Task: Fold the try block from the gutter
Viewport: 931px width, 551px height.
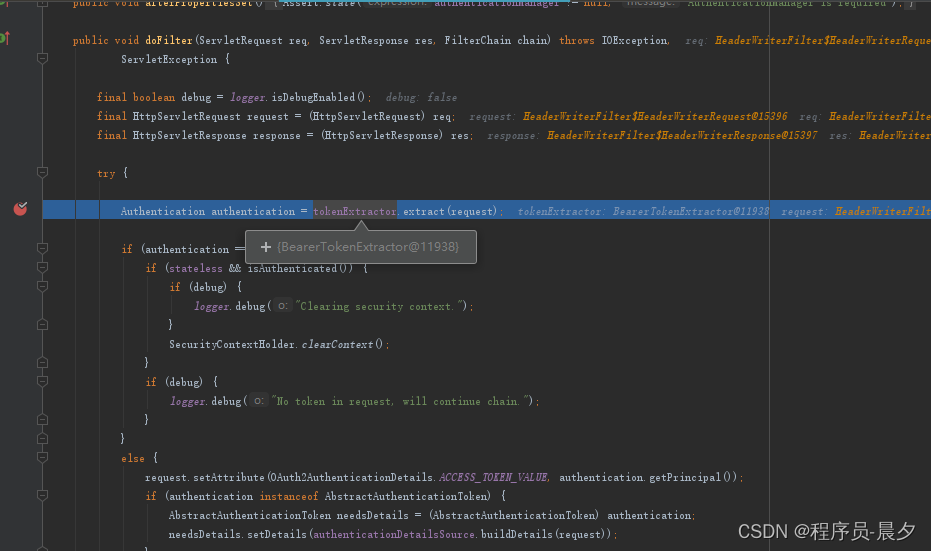Action: coord(42,172)
